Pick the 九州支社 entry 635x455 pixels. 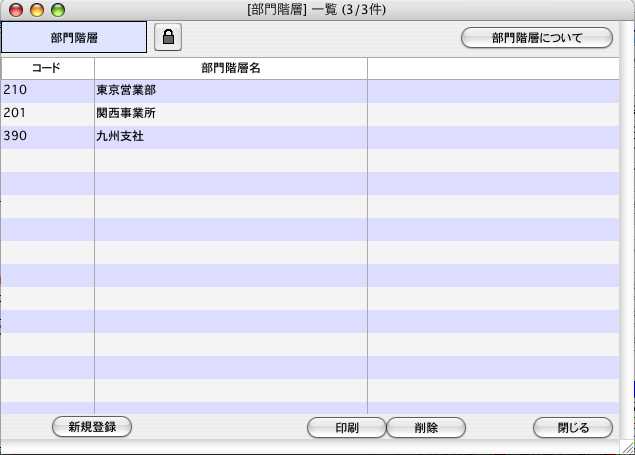(x=120, y=136)
